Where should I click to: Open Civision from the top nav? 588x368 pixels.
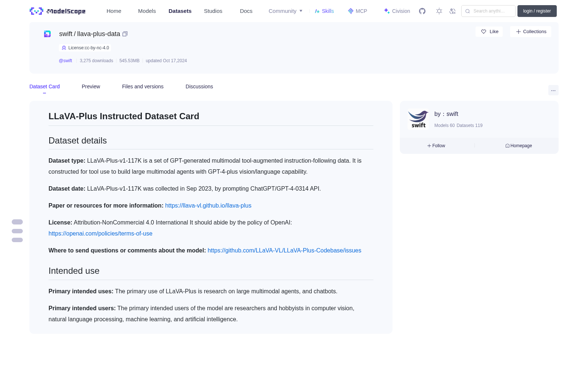397,11
